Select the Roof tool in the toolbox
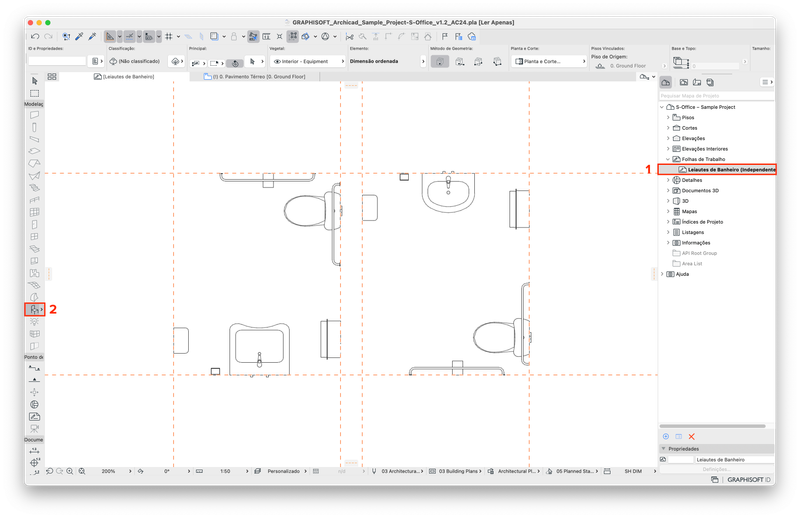Screen dimensions: 800x518 34,163
